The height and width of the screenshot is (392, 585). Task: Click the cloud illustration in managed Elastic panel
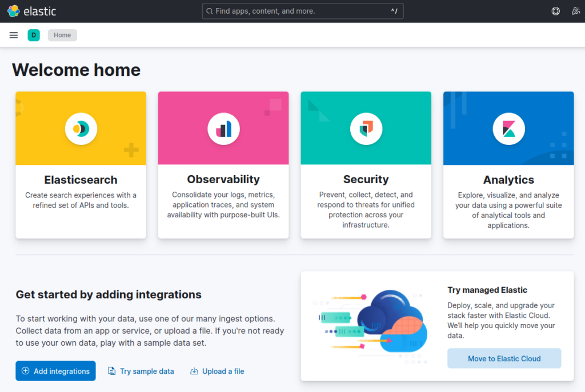point(370,327)
